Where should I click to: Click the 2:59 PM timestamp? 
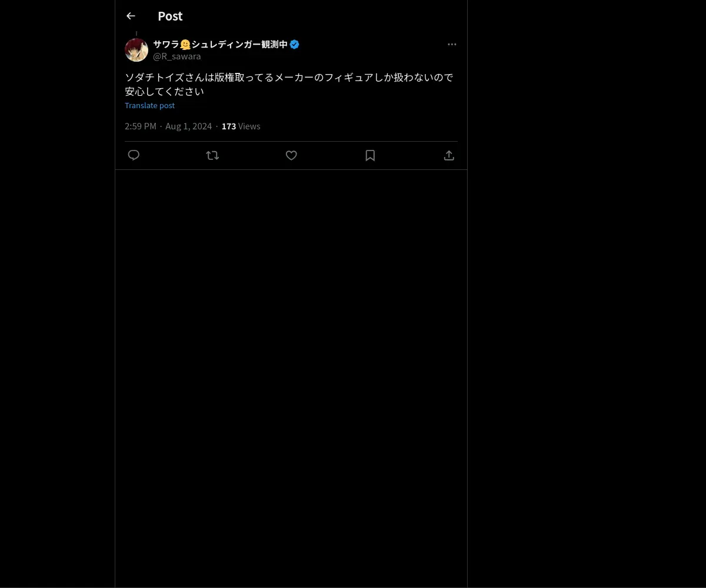[x=141, y=126]
